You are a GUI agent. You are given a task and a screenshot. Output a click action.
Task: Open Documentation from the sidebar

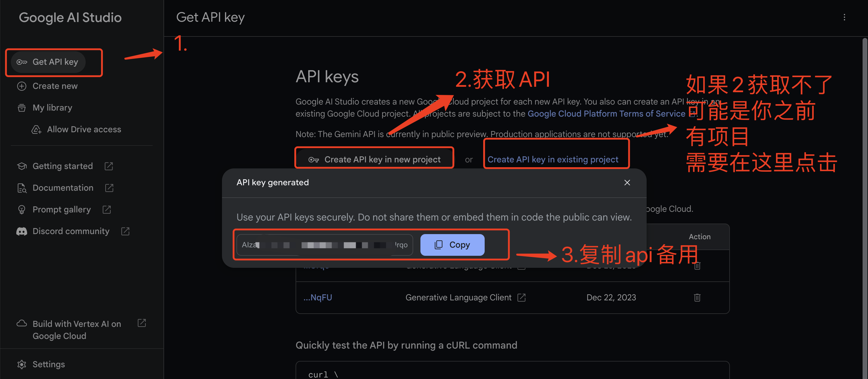point(63,188)
